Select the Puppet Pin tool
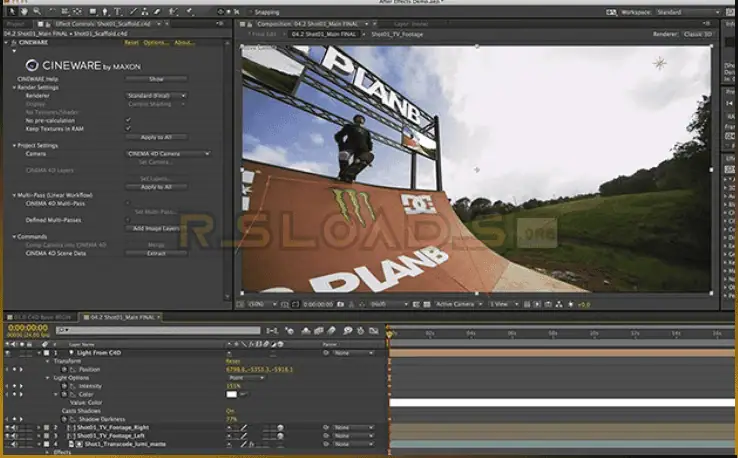Screen dimensions: 738x458 (190, 12)
